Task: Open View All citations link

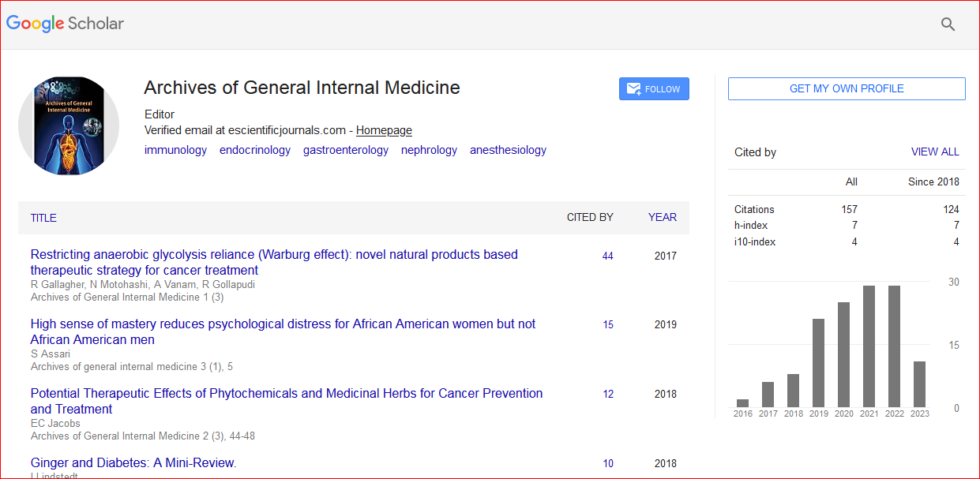Action: click(x=935, y=152)
